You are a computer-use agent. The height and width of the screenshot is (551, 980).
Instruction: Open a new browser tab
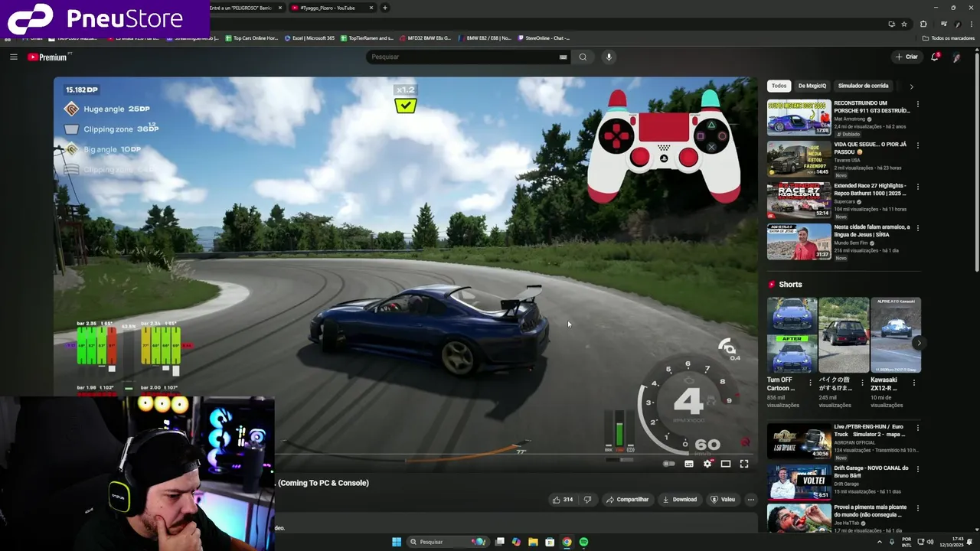[x=385, y=8]
